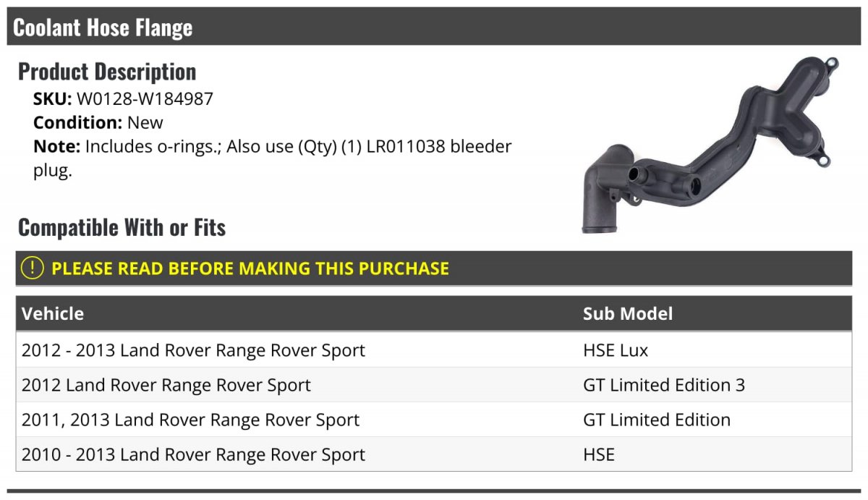Open the coolant hose flange product image
The image size is (868, 500).
pyautogui.click(x=710, y=145)
